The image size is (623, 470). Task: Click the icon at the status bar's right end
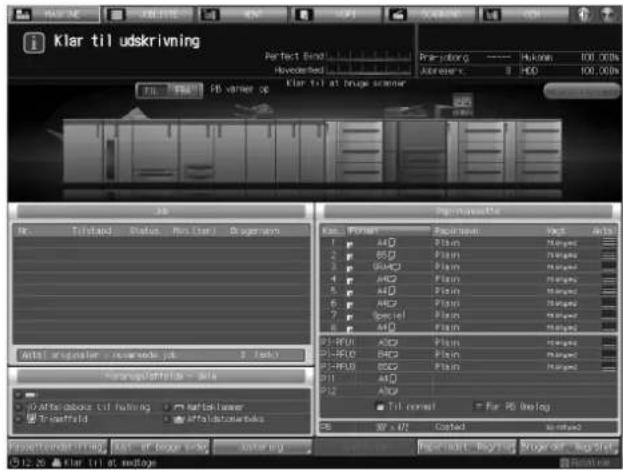[564, 463]
